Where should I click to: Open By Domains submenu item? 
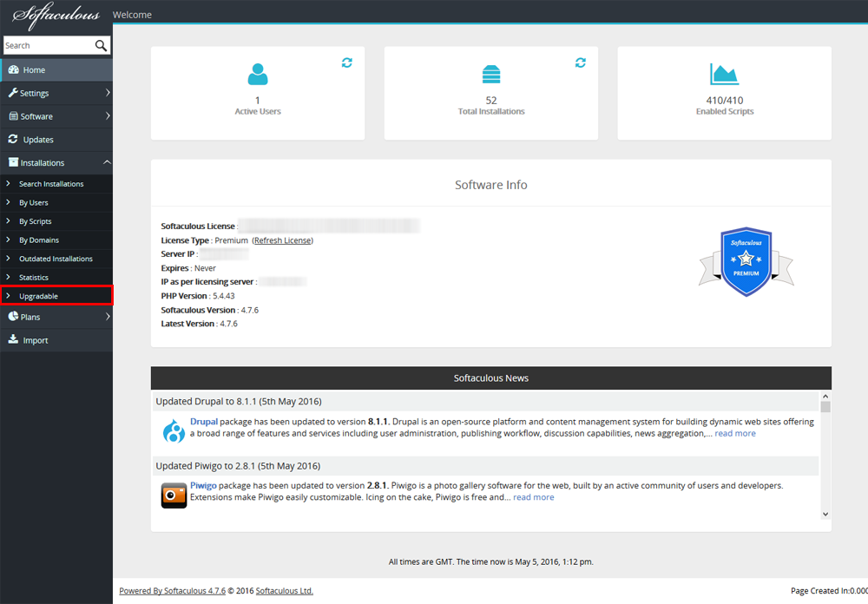point(56,240)
